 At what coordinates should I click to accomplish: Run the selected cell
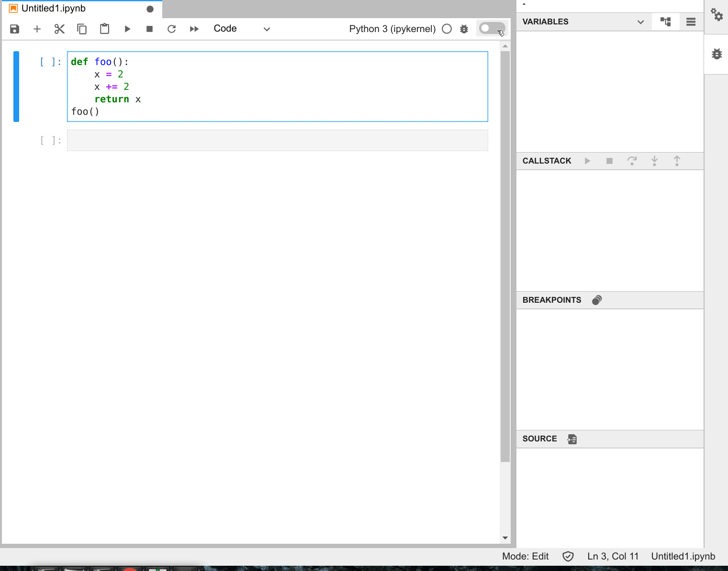[127, 29]
